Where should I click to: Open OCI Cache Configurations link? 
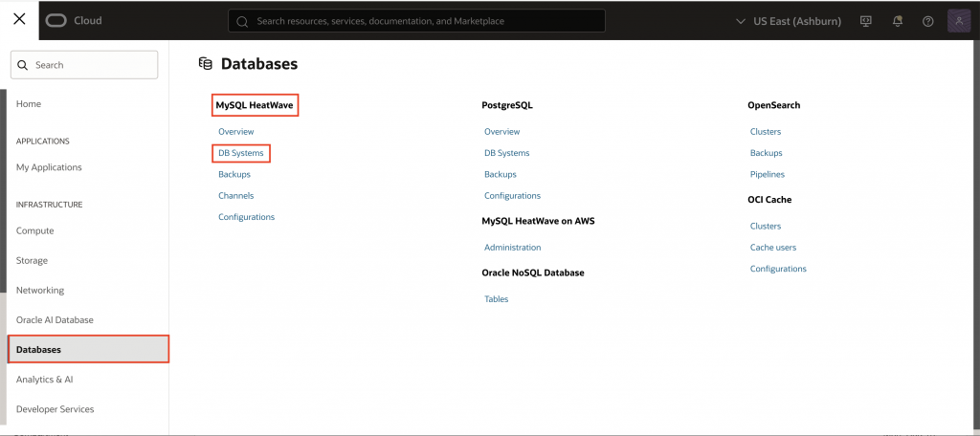click(x=778, y=269)
